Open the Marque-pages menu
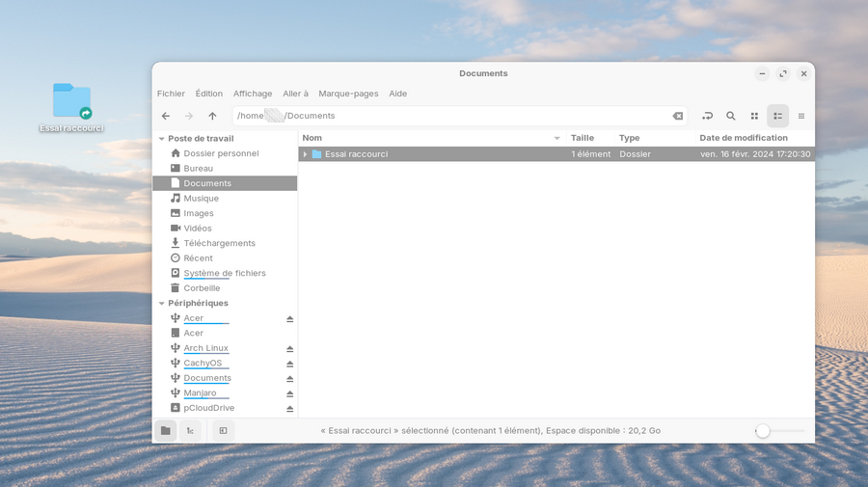This screenshot has width=868, height=487. click(x=348, y=94)
